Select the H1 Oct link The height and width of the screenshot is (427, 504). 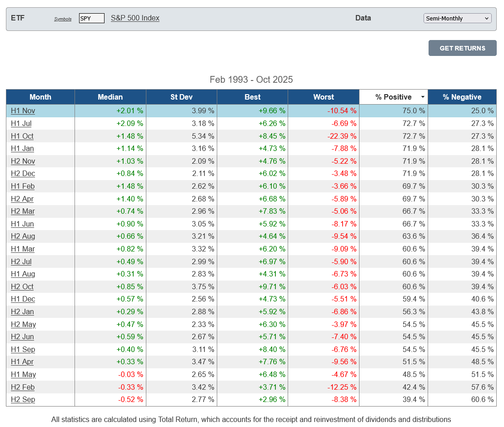[x=22, y=136]
